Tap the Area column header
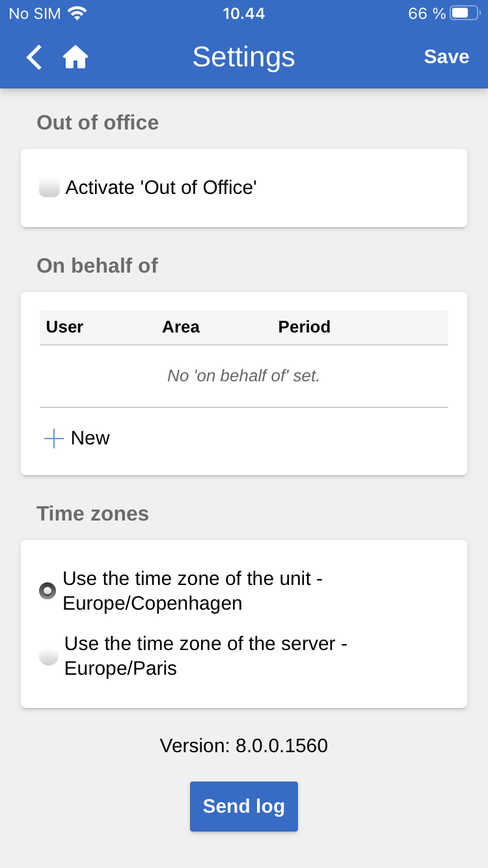 click(181, 327)
